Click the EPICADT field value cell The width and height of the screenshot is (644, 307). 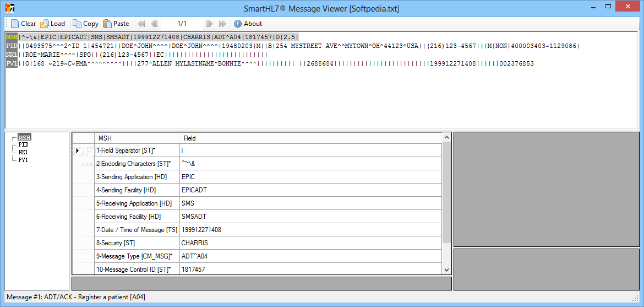click(x=310, y=190)
